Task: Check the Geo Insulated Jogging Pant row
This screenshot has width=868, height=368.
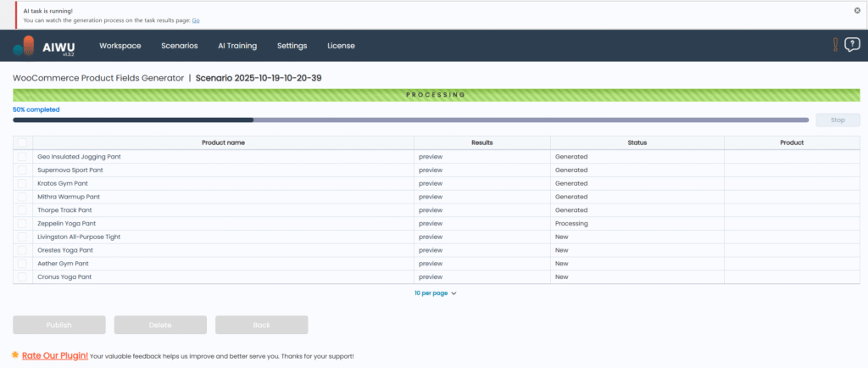Action: (22, 157)
